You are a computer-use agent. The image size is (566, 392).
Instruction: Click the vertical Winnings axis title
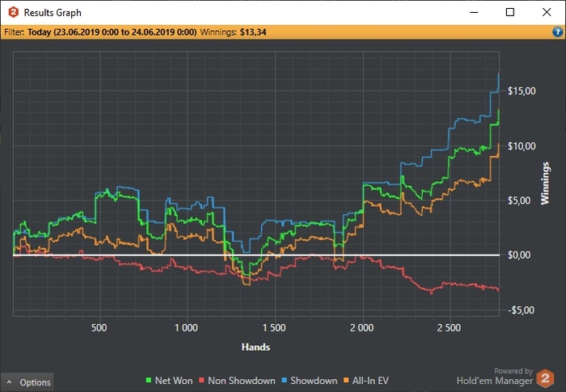tap(545, 183)
